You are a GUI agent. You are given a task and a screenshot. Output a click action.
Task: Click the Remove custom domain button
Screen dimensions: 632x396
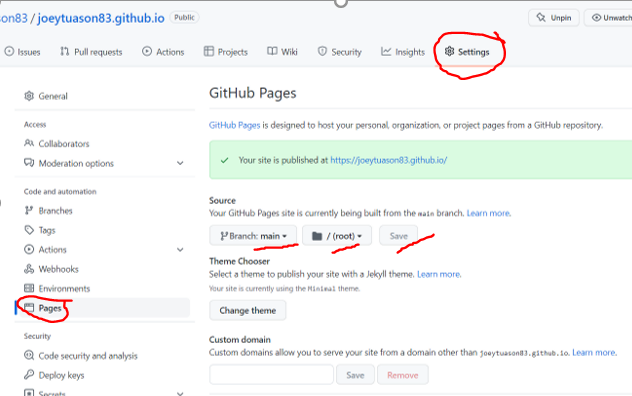coord(403,375)
